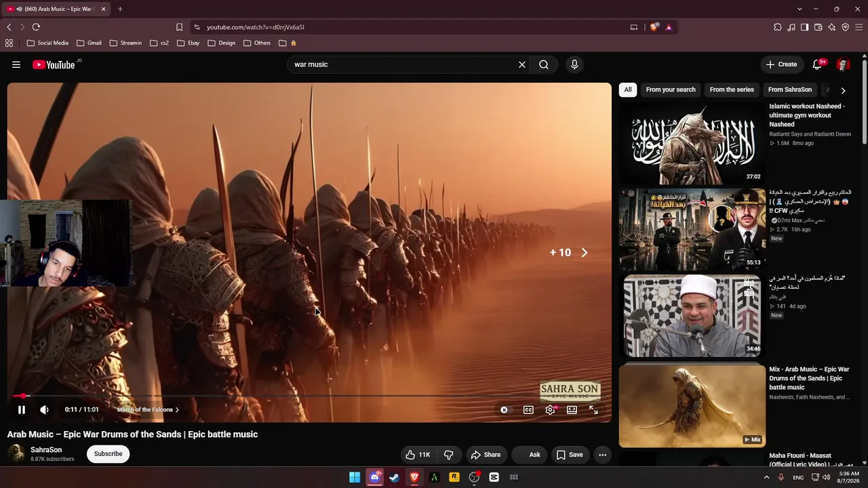Open the Design bookmark folder

click(222, 43)
